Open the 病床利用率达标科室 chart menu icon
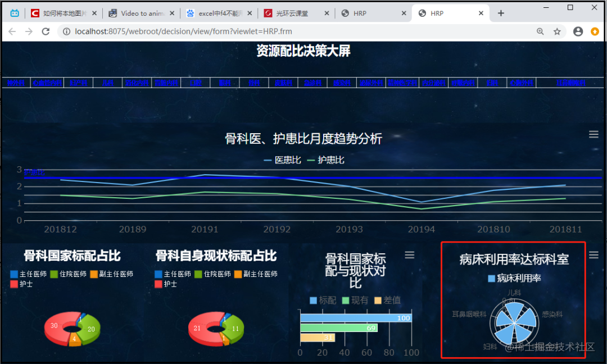This screenshot has width=607, height=364. pyautogui.click(x=594, y=255)
